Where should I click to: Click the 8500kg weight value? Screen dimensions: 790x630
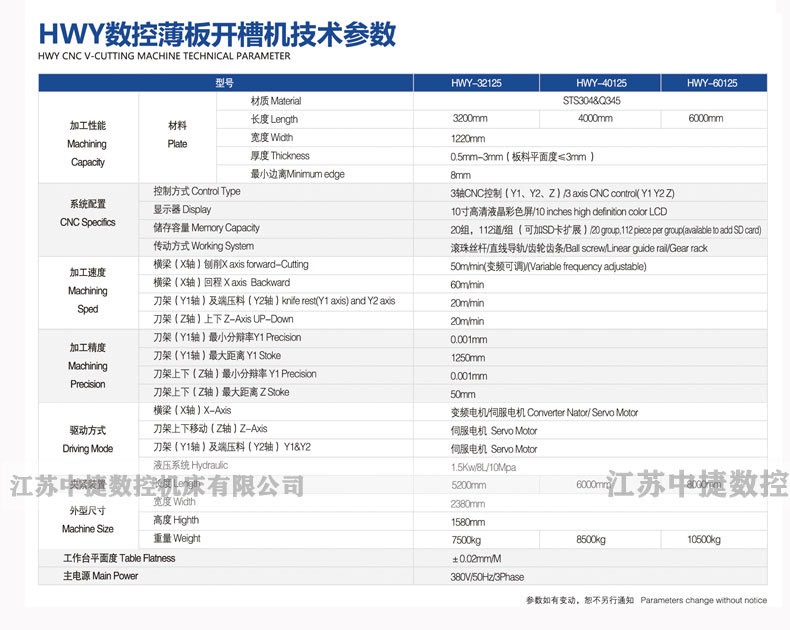[590, 540]
